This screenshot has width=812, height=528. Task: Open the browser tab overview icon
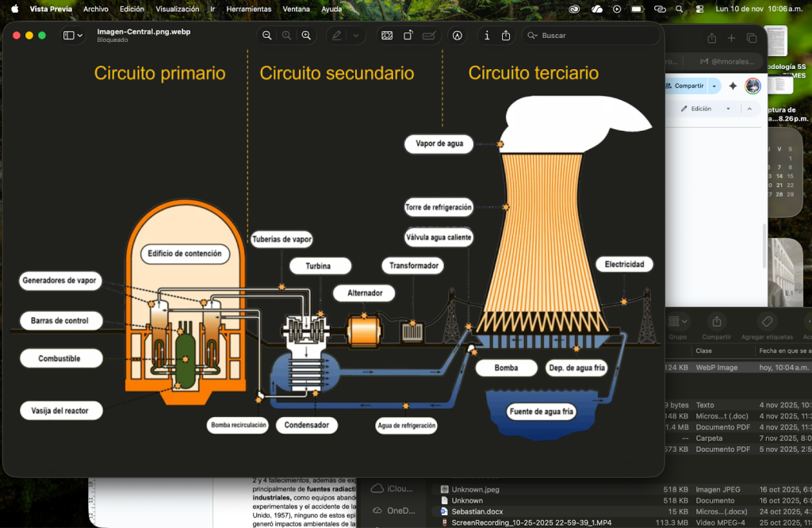tap(752, 38)
